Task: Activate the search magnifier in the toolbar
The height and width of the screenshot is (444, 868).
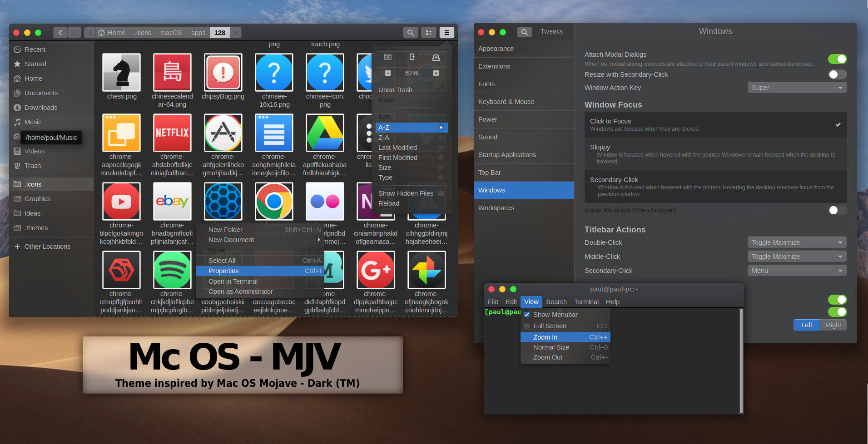Action: (410, 32)
